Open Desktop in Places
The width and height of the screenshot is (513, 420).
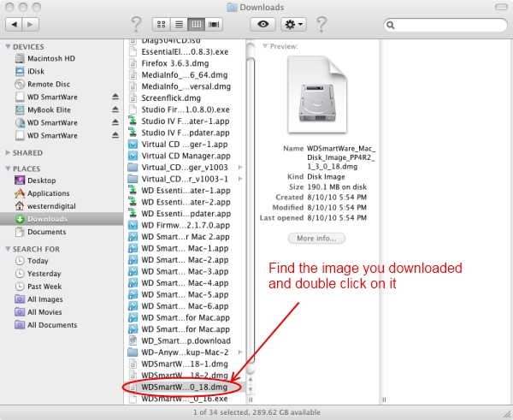pyautogui.click(x=35, y=180)
